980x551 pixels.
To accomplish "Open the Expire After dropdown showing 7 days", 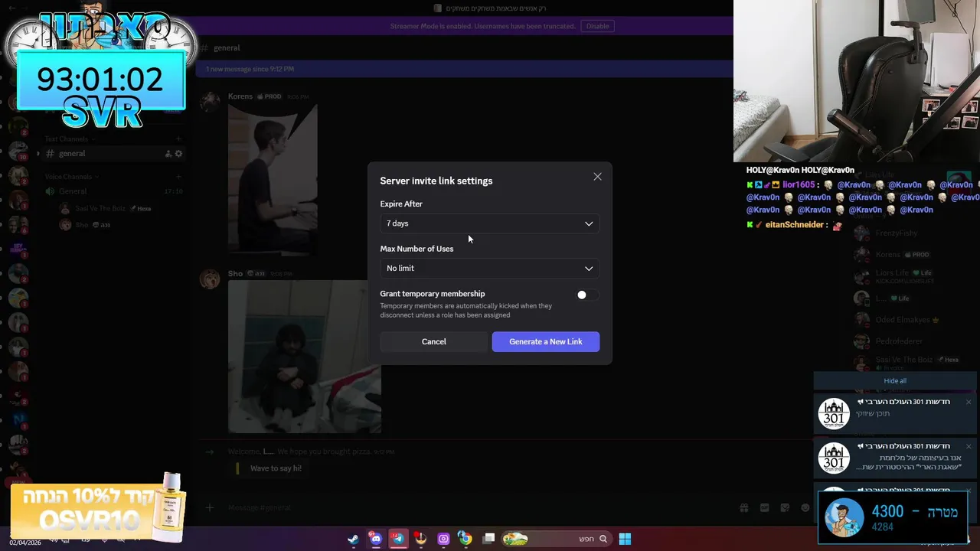I will pyautogui.click(x=490, y=223).
